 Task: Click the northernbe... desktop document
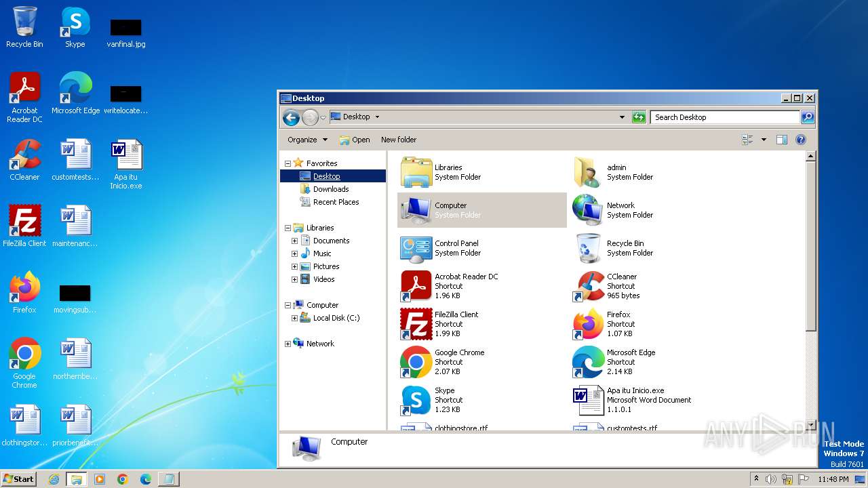(x=75, y=359)
